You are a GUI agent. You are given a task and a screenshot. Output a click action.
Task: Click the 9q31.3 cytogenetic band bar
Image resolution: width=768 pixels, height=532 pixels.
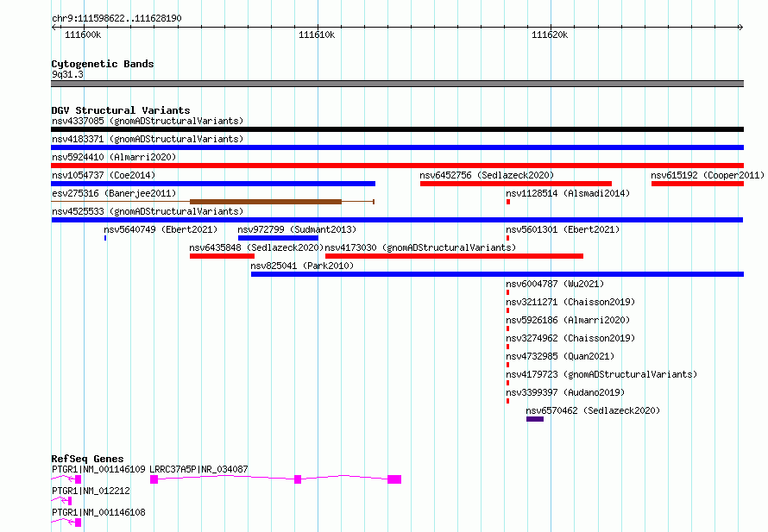397,84
